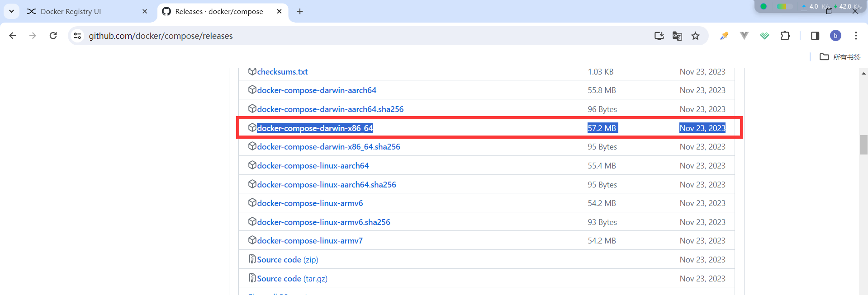Open the tab search dropdown
The image size is (868, 295).
(11, 11)
